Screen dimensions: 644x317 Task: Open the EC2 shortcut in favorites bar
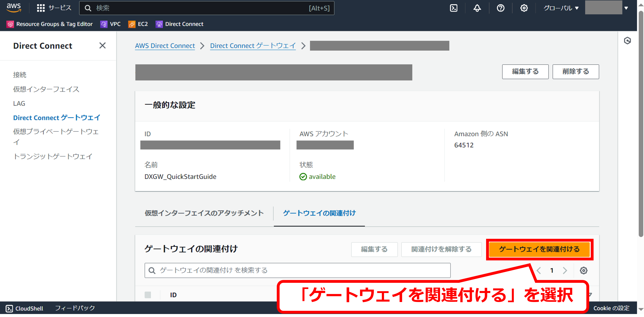click(x=138, y=24)
